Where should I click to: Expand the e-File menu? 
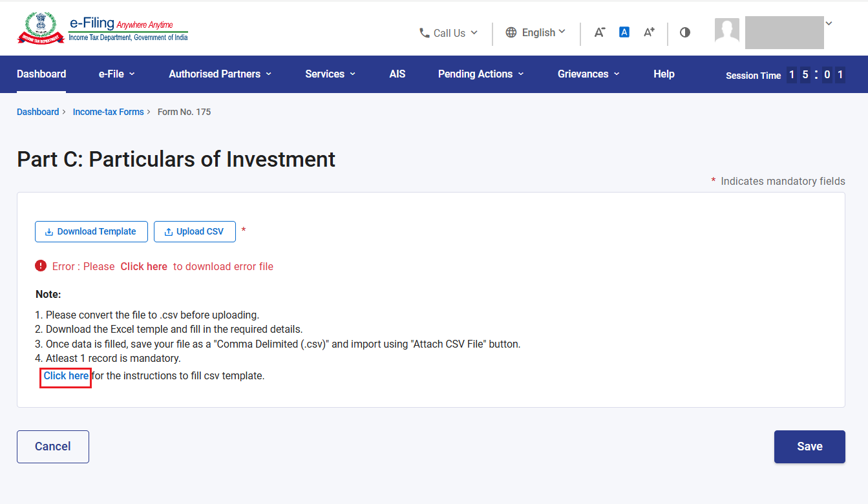point(117,74)
